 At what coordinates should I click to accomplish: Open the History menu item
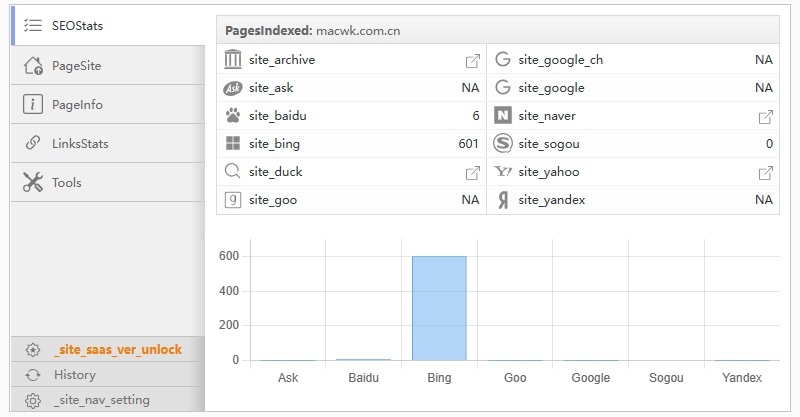click(x=75, y=375)
